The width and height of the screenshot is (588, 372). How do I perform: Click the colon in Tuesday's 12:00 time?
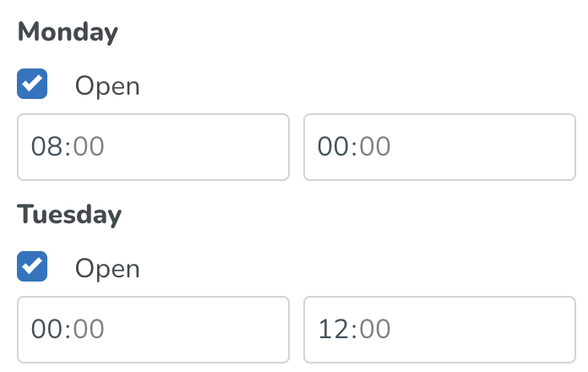[354, 329]
